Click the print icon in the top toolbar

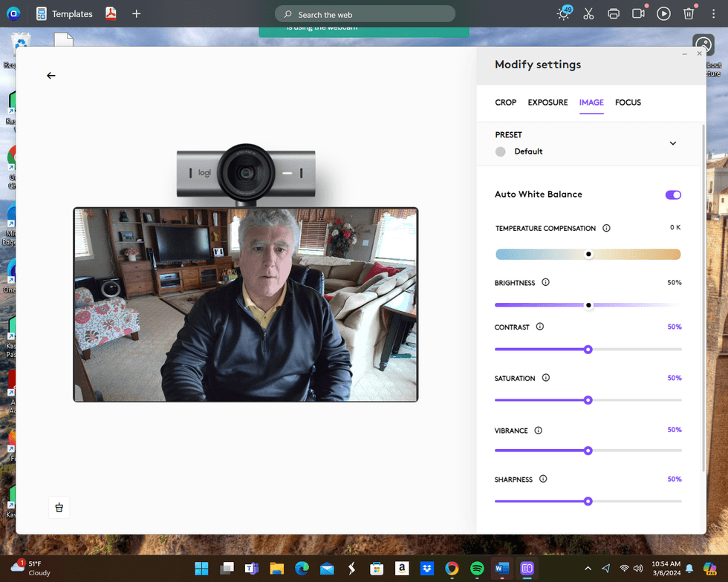(x=614, y=13)
